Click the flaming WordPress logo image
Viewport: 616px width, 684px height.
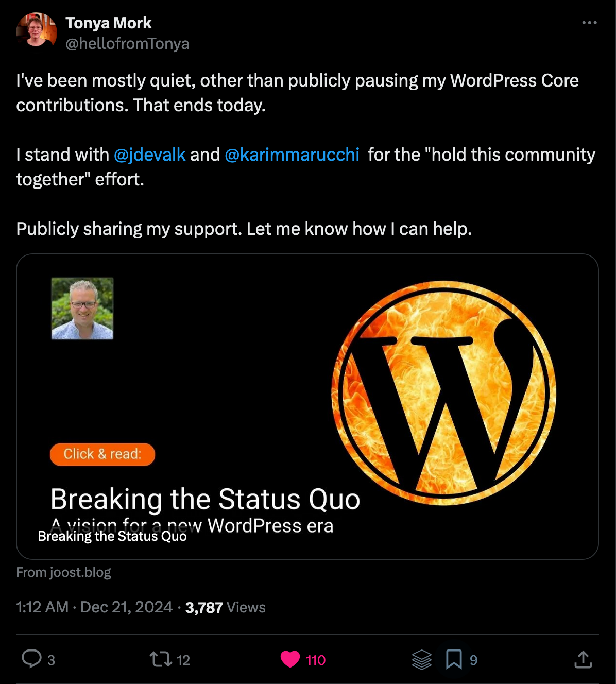click(443, 392)
